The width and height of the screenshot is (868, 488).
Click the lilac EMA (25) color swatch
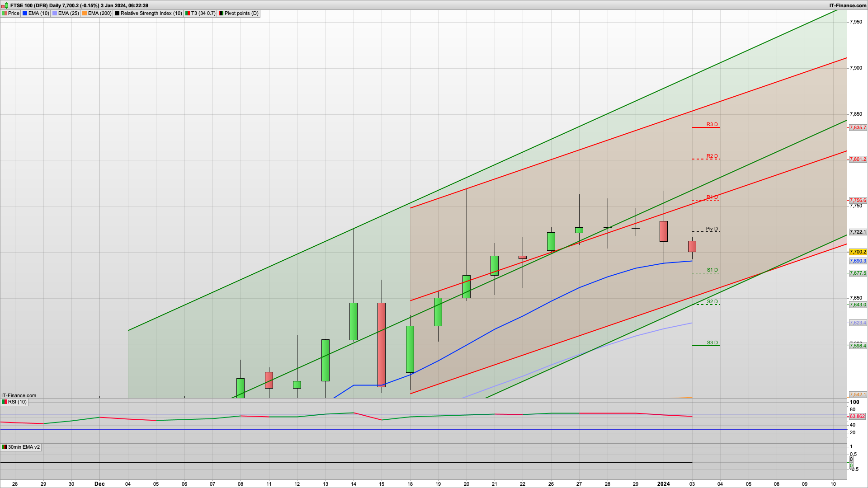click(55, 14)
